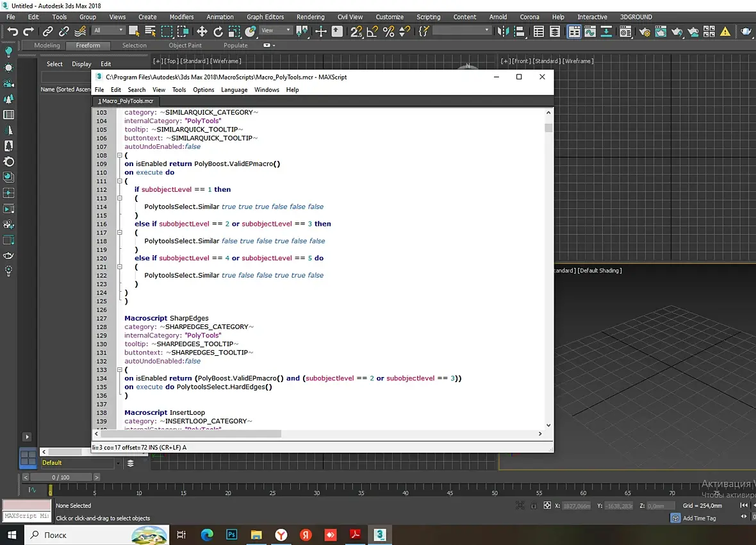Click the Select and Link chain icon
Viewport: 756px width, 545px height.
[x=47, y=31]
